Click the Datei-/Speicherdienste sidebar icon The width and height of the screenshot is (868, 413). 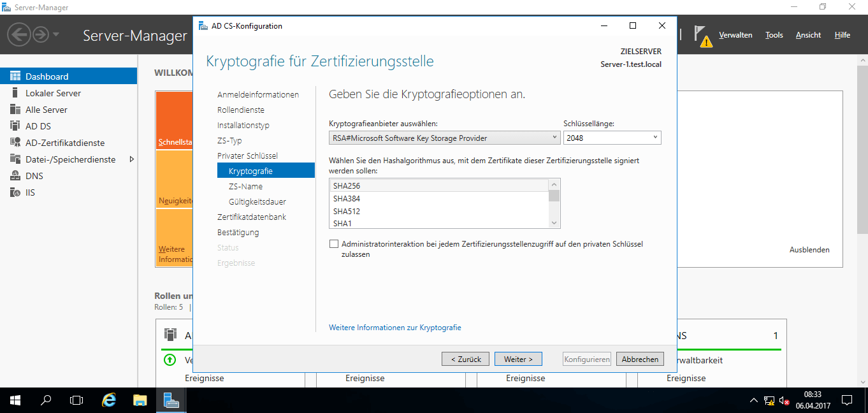tap(15, 159)
